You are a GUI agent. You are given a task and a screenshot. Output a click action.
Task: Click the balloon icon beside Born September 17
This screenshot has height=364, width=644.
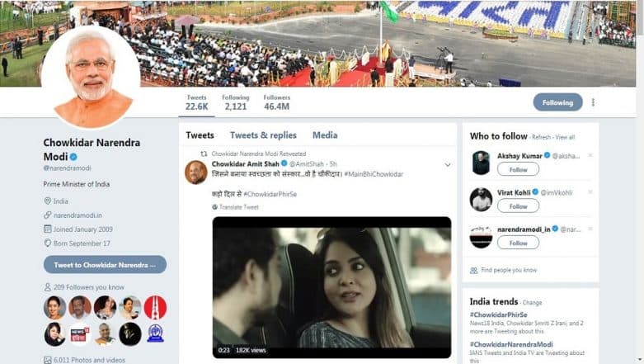[48, 243]
